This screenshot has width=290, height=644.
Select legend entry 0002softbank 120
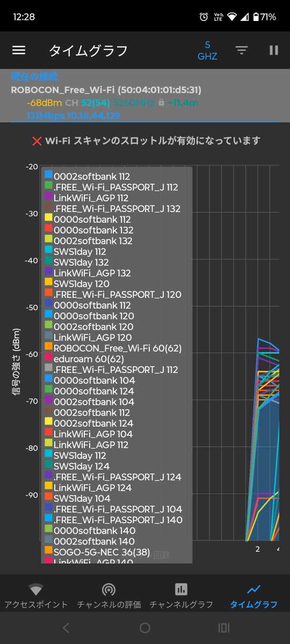pyautogui.click(x=90, y=326)
